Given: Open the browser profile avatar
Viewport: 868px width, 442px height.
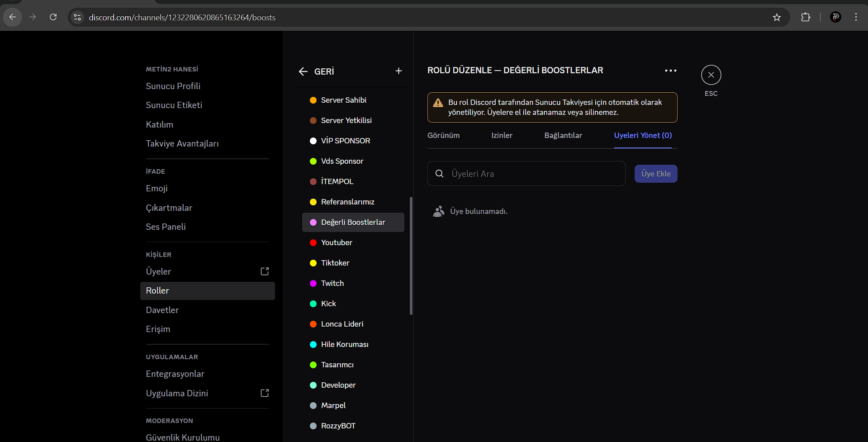Looking at the screenshot, I should [835, 17].
